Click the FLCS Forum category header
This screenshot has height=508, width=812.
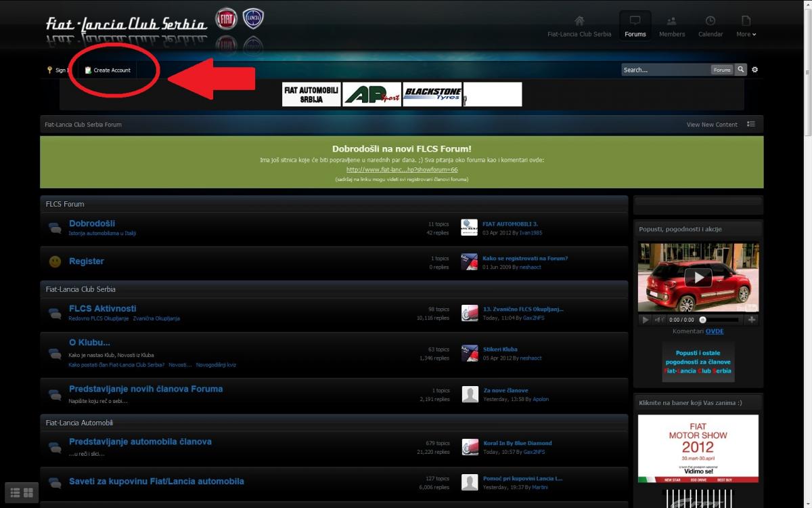click(65, 204)
